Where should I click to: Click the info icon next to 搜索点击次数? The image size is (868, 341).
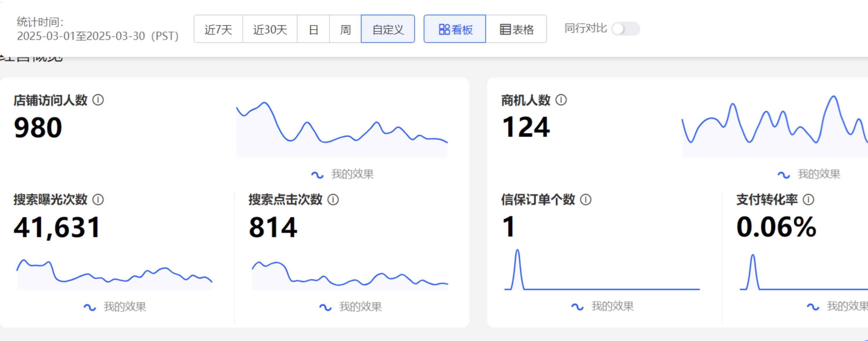[333, 200]
